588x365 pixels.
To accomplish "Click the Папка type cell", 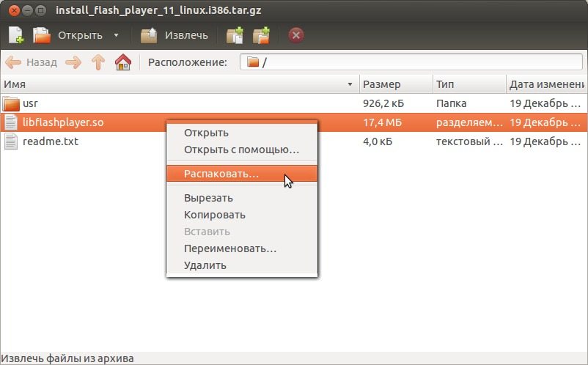I will [x=451, y=103].
